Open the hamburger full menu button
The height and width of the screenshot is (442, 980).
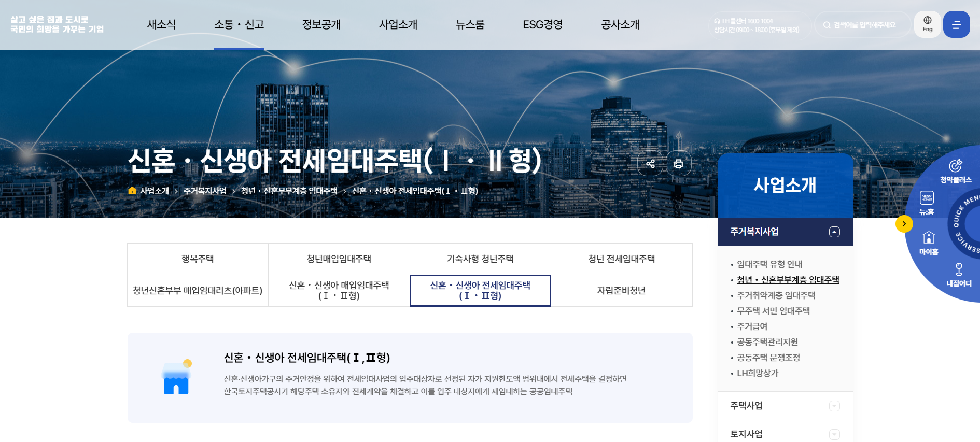[956, 24]
